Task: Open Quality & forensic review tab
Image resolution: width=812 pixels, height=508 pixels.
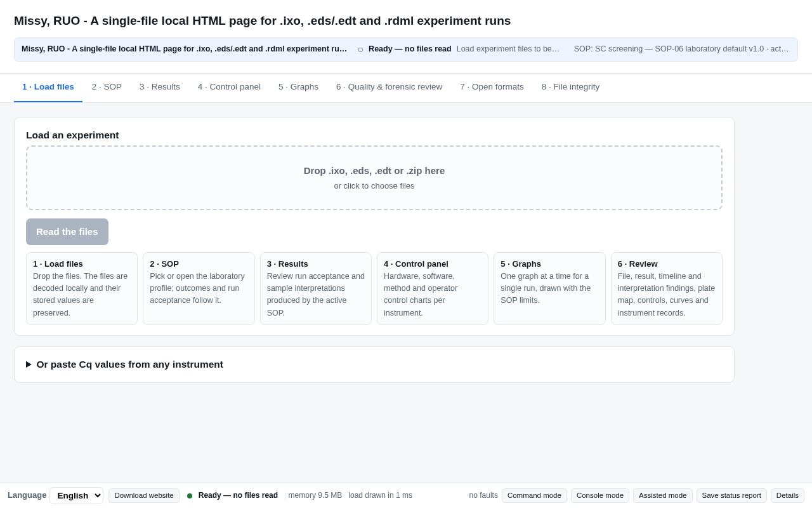Action: (390, 87)
